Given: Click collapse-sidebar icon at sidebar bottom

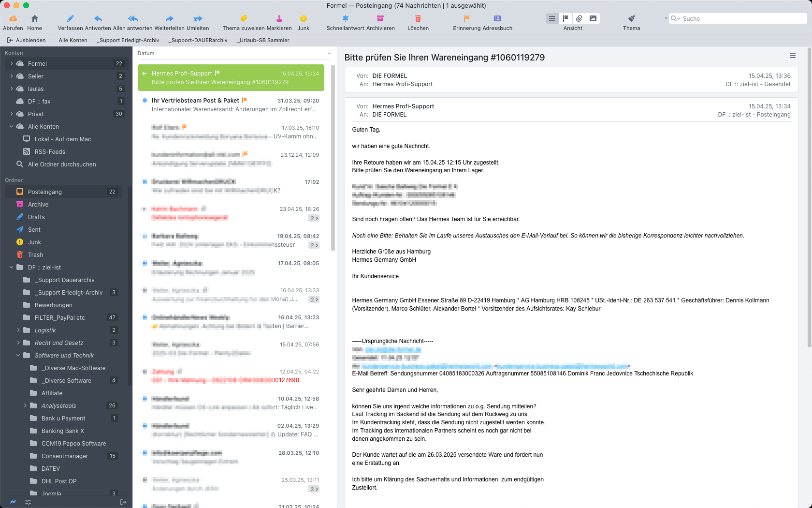Looking at the screenshot, I should [x=123, y=502].
